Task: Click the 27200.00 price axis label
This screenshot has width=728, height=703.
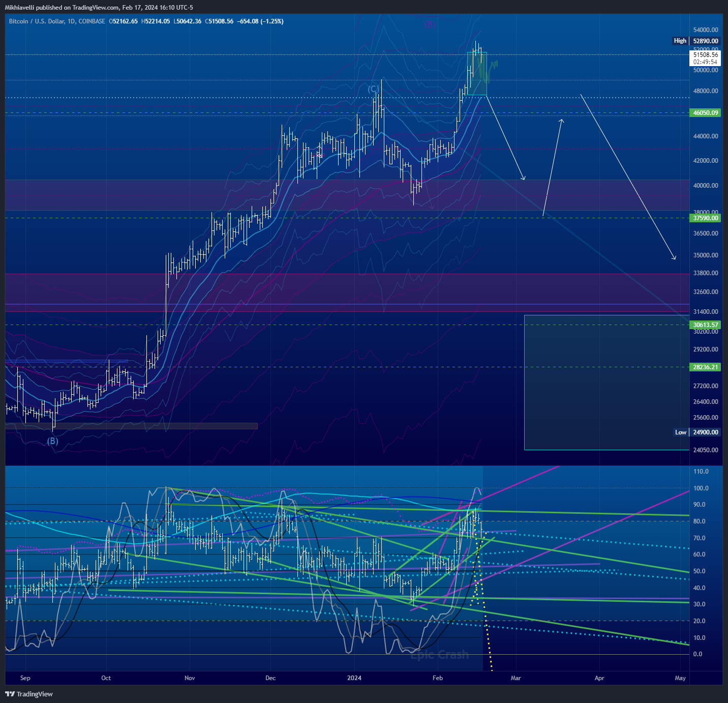Action: coord(706,386)
